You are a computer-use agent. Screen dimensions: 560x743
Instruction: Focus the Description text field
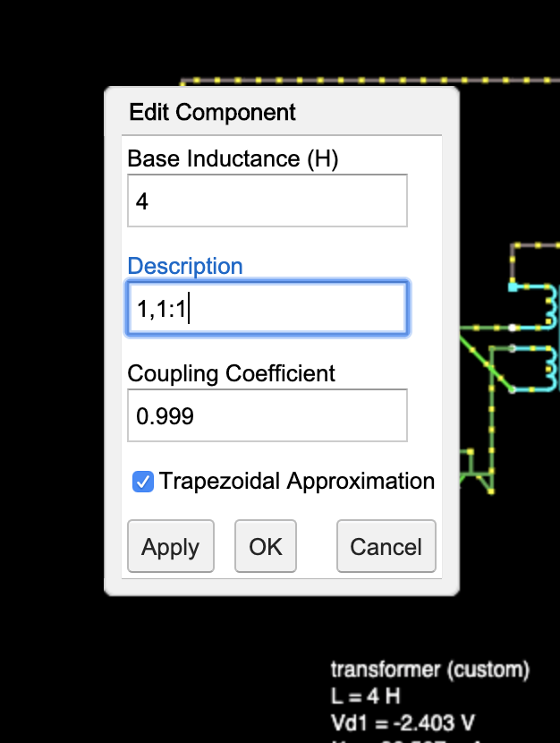tap(267, 307)
